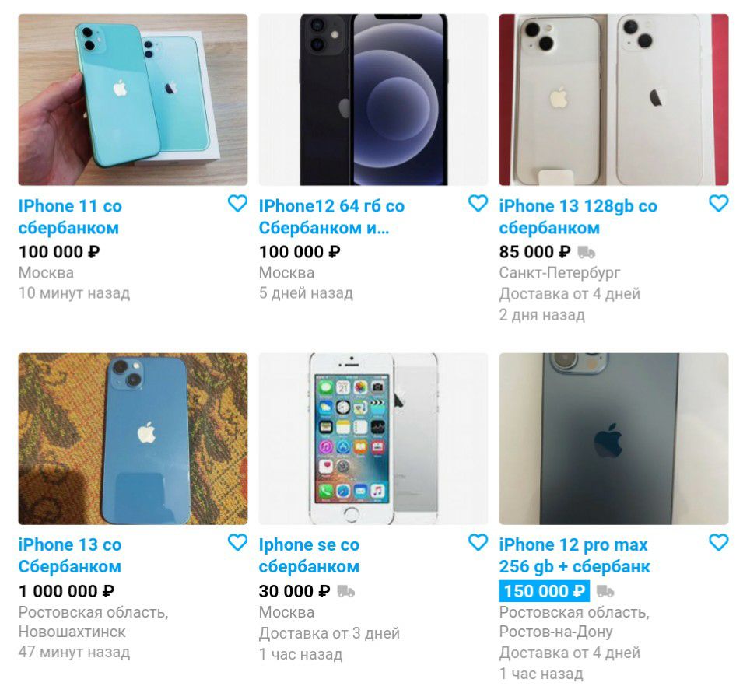Click heart icon for Iphone se listing

click(x=478, y=542)
